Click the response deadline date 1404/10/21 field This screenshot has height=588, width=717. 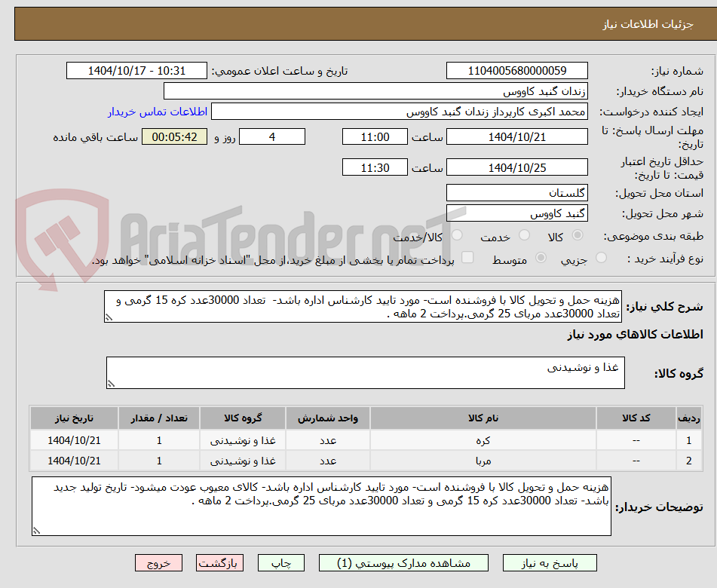pos(516,136)
